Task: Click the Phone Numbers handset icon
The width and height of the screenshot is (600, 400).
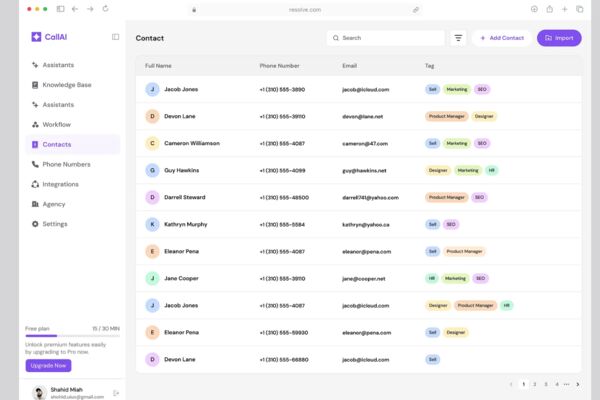Action: click(35, 165)
